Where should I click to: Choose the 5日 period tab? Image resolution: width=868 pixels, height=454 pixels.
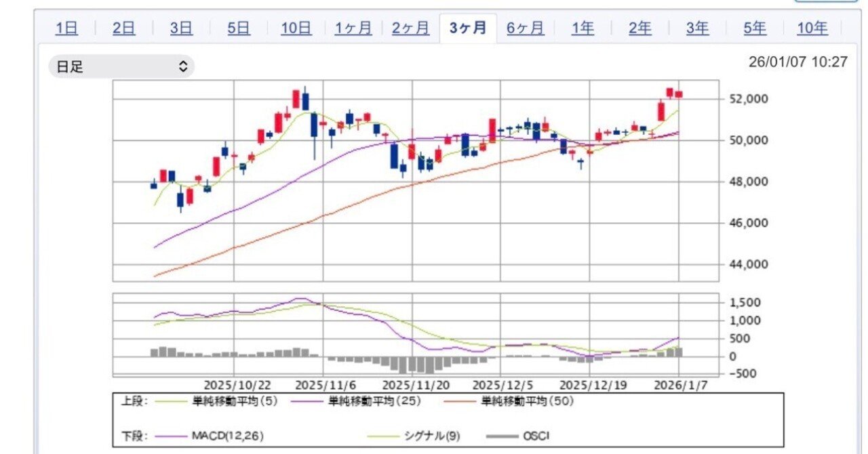pos(239,28)
